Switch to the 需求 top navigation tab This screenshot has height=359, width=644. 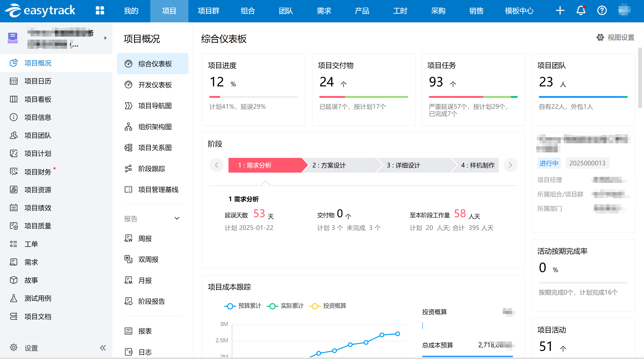[324, 11]
